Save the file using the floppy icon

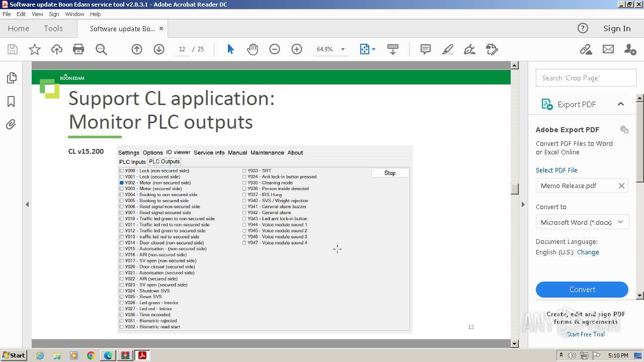(13, 49)
